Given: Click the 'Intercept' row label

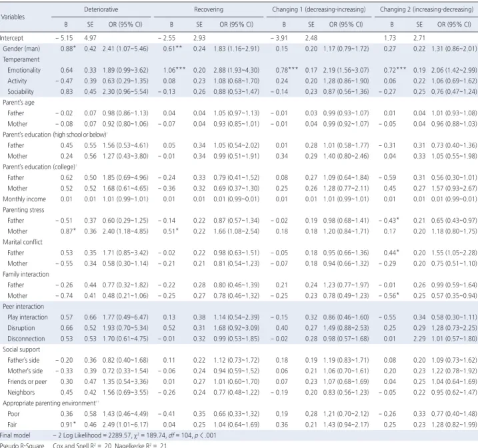Looking at the screenshot, I should click(x=11, y=38).
